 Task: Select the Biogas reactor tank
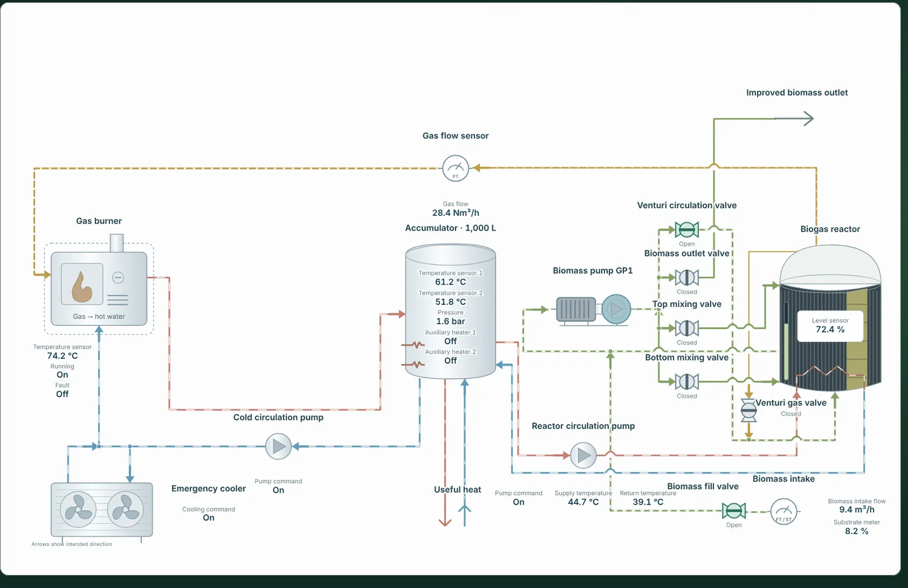pyautogui.click(x=830, y=318)
